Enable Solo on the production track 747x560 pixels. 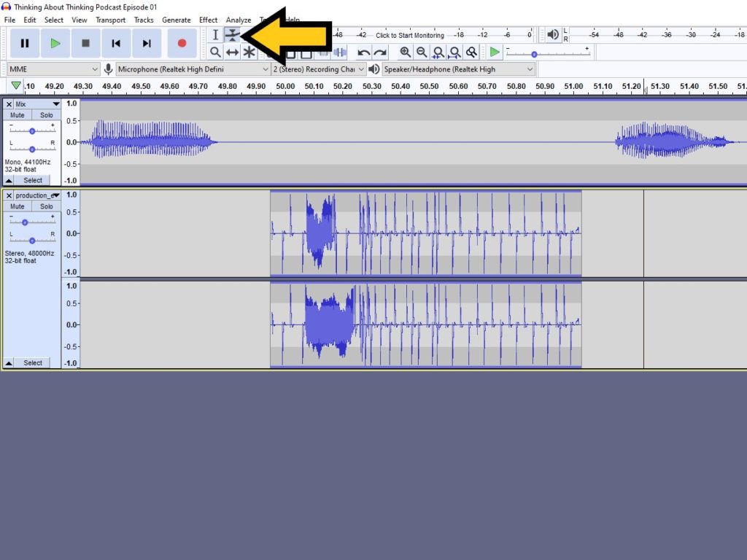[46, 206]
